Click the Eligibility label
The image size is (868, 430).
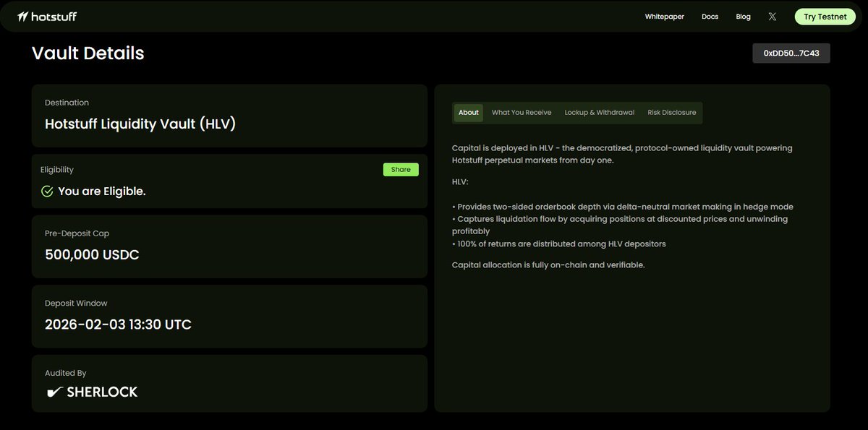point(57,170)
